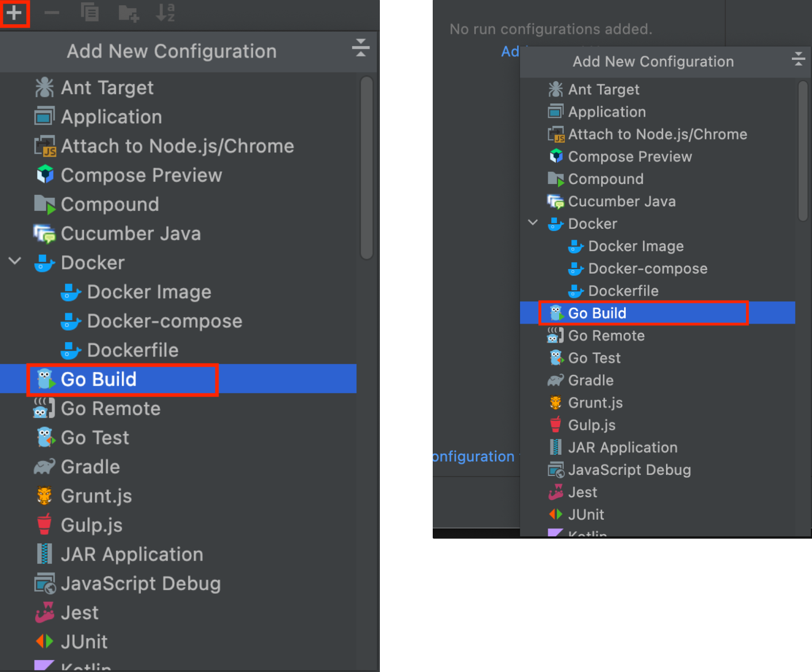
Task: Click JUnit icon in left list
Action: tap(44, 642)
